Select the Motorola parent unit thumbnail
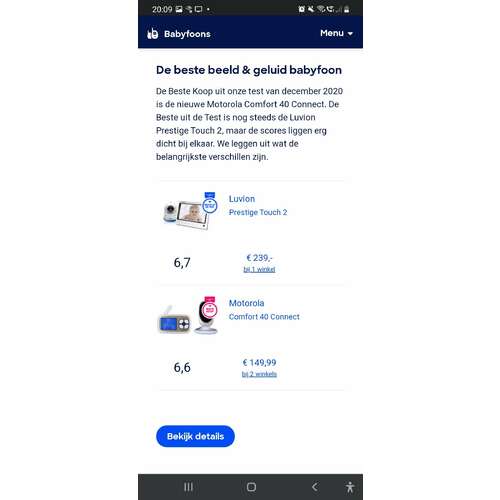The width and height of the screenshot is (500, 500). click(174, 321)
